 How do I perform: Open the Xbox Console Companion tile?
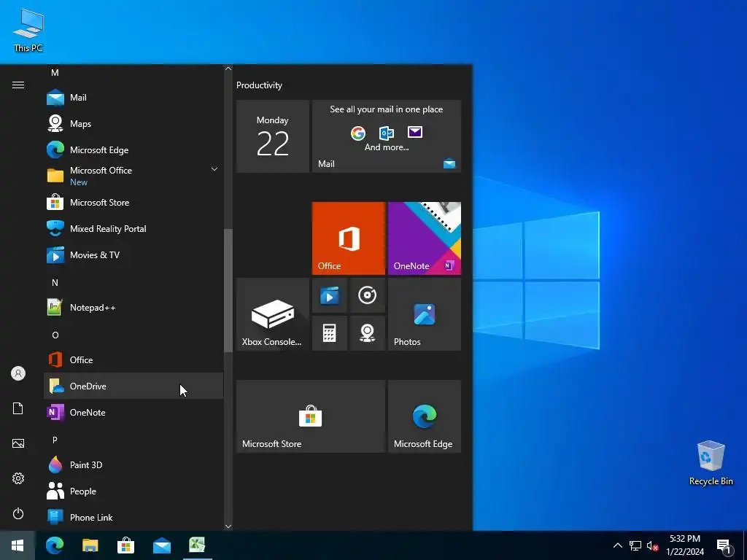(273, 314)
